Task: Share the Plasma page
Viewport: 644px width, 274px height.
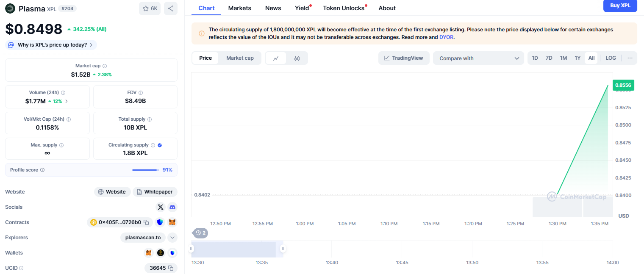Action: (171, 8)
